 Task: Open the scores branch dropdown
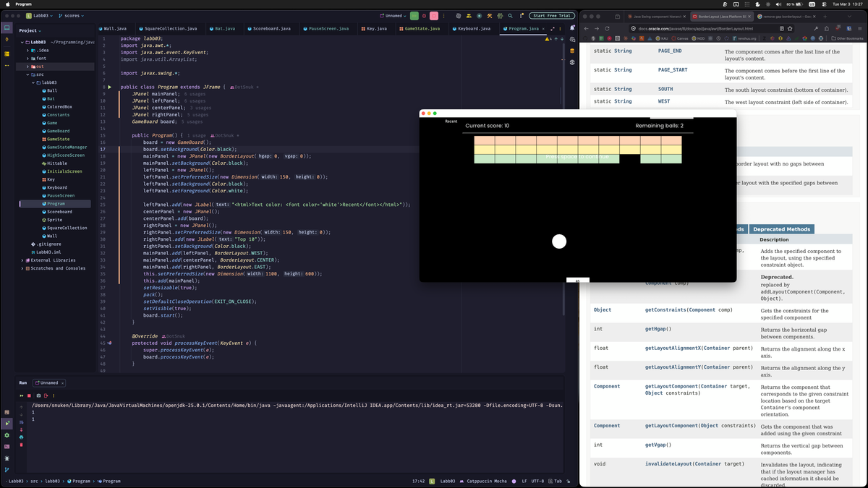[71, 15]
